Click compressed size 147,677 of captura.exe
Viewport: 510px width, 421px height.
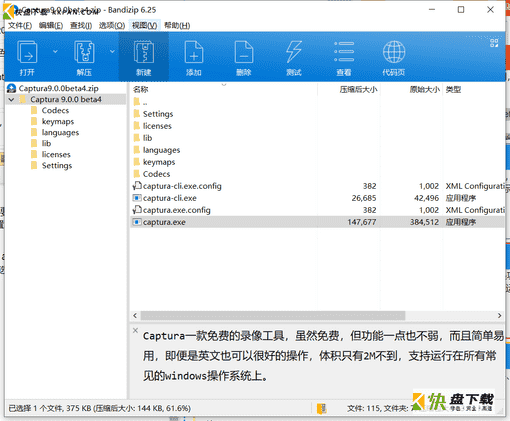[x=362, y=222]
